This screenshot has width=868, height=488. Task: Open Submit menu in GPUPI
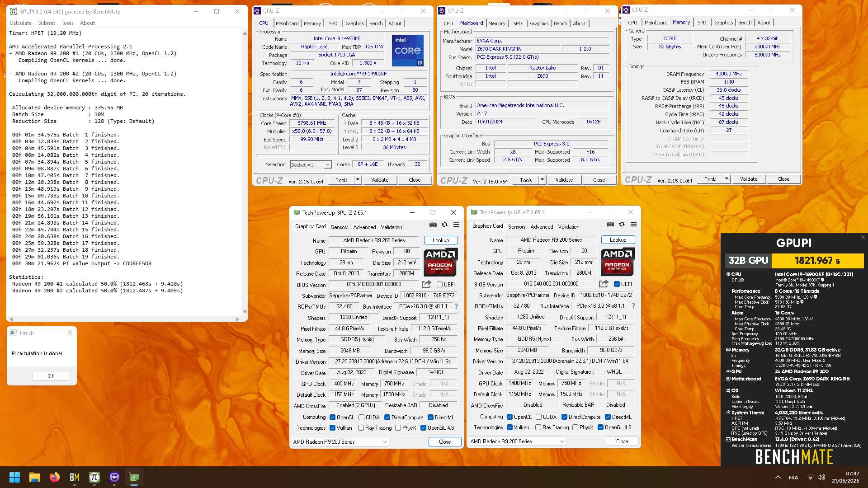47,23
